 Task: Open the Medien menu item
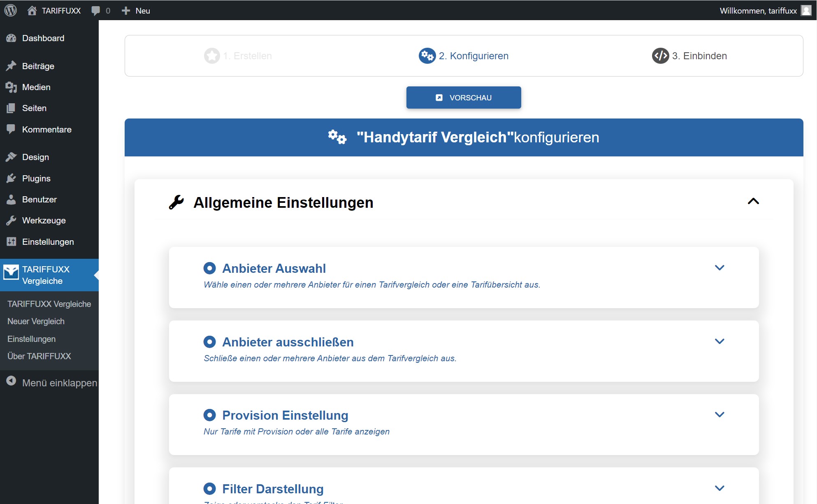coord(49,87)
